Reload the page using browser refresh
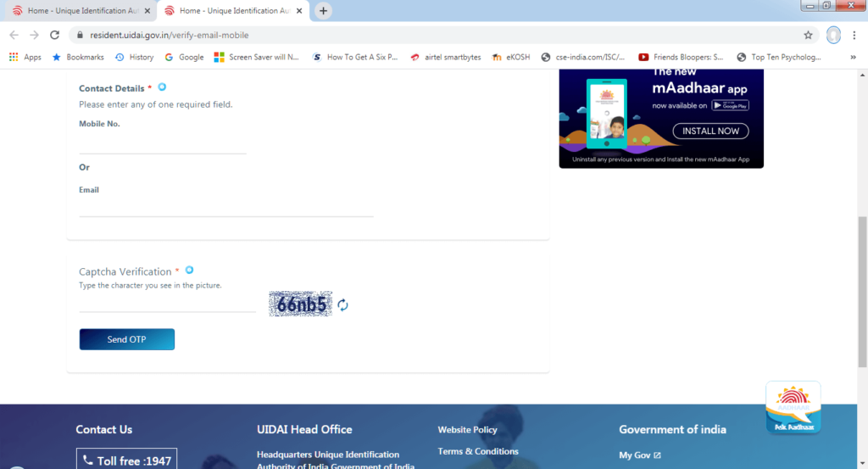The height and width of the screenshot is (469, 868). pyautogui.click(x=55, y=35)
